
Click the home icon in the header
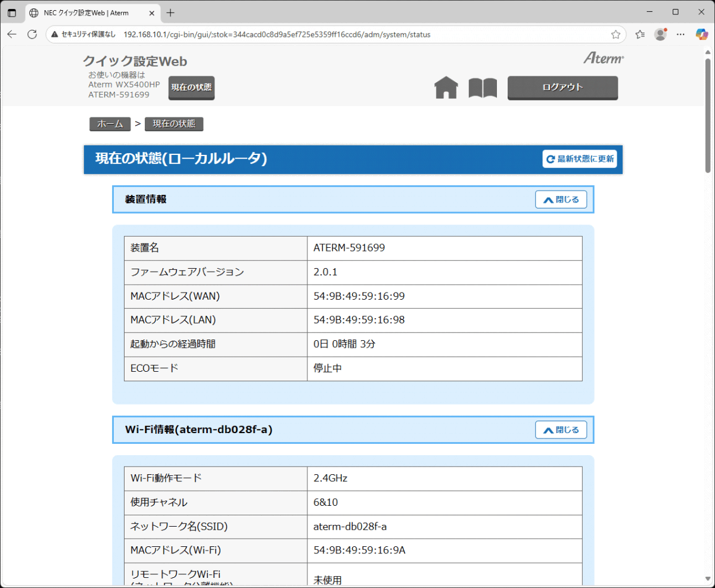point(446,88)
